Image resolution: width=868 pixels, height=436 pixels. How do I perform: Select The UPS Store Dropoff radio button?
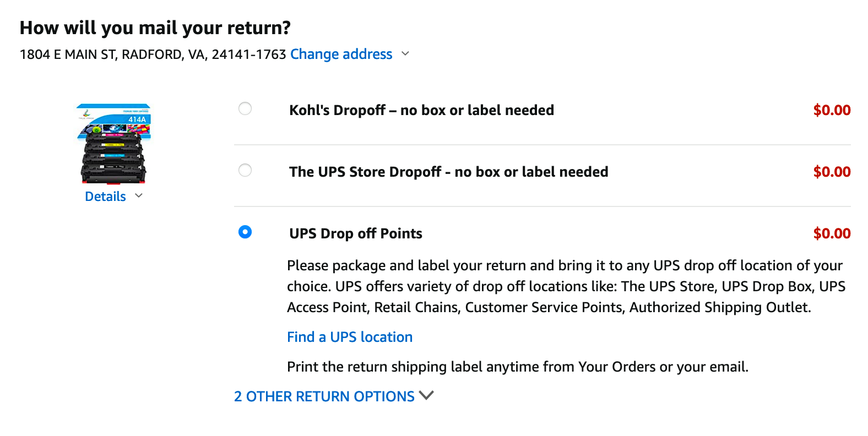245,170
